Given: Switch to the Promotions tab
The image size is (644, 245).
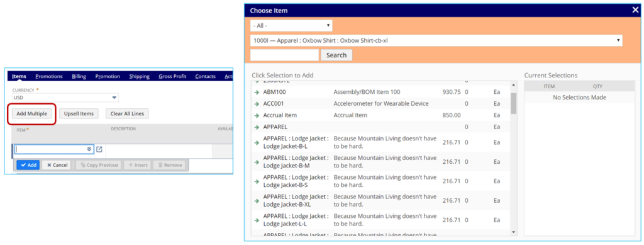Looking at the screenshot, I should [x=49, y=76].
